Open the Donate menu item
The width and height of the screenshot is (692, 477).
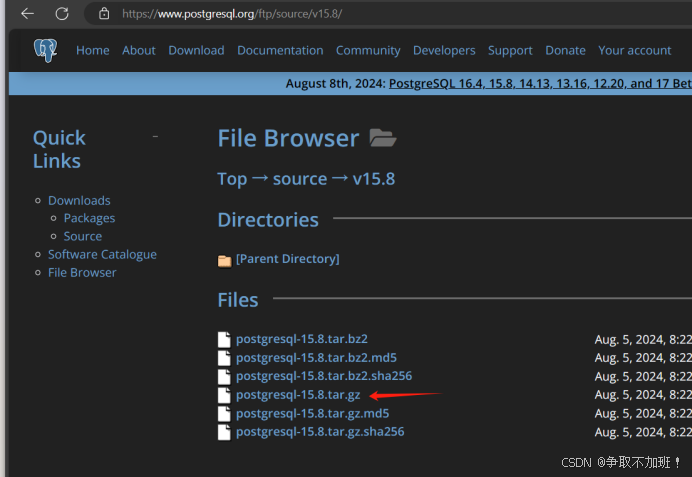coord(565,50)
